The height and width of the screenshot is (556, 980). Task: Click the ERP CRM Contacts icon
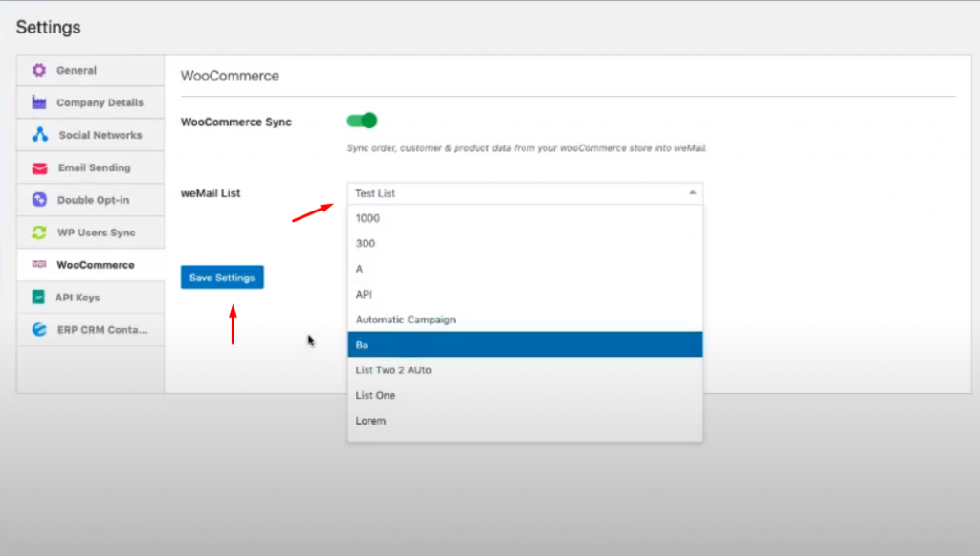(38, 330)
